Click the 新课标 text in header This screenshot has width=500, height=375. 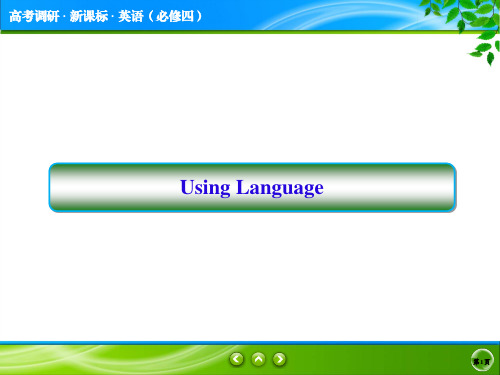89,16
